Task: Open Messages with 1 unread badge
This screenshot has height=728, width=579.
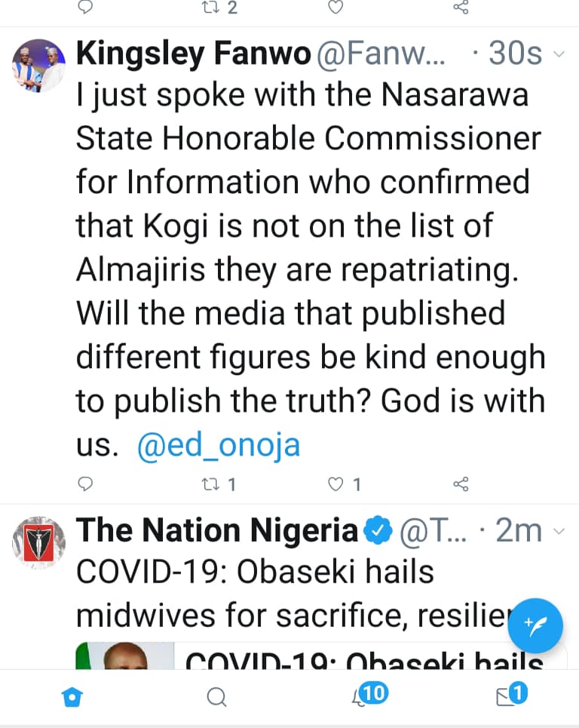Action: (512, 695)
